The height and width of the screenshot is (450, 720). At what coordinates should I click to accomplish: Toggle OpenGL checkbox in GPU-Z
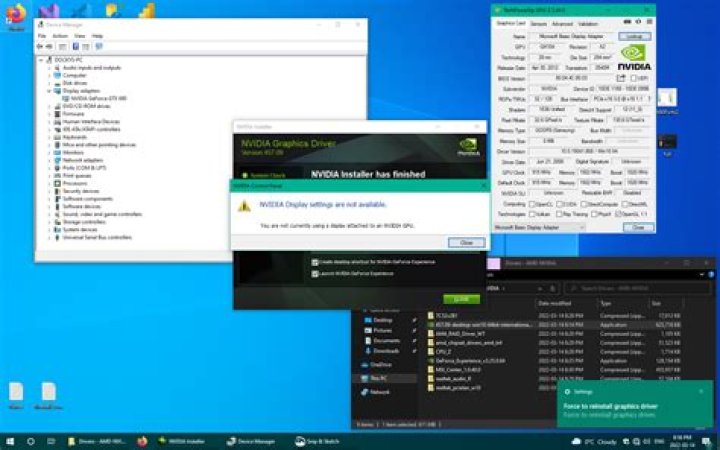618,214
